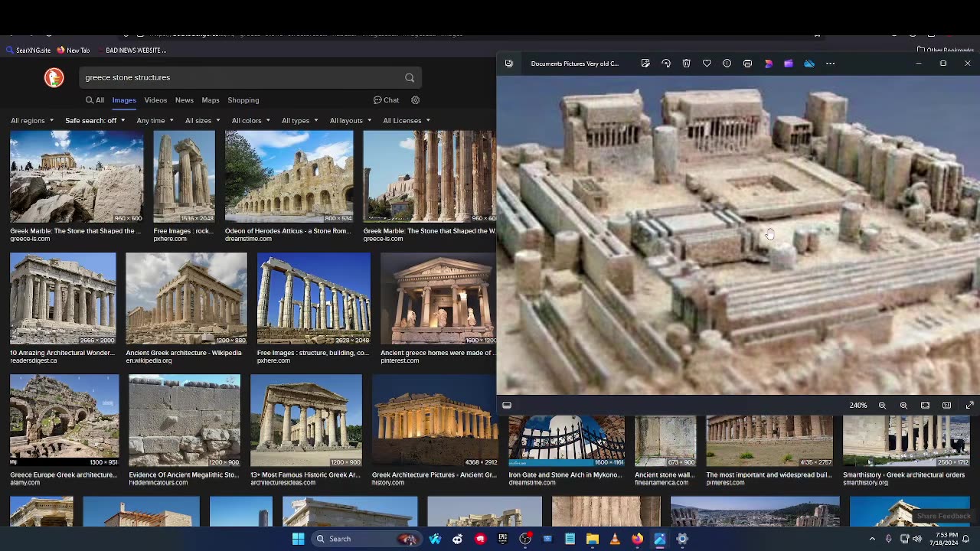Open Evidence Of Ancient Megalithic image result
980x551 pixels.
[x=185, y=420]
